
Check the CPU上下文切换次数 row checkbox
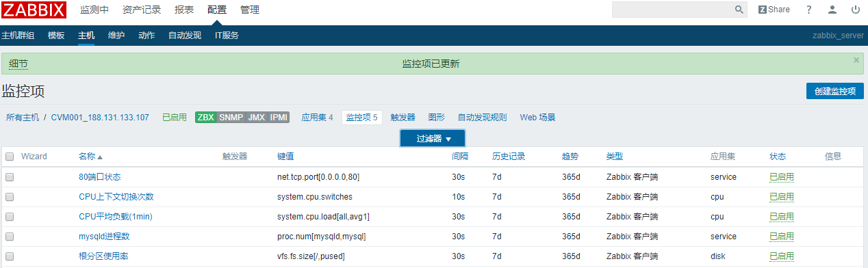pos(10,196)
